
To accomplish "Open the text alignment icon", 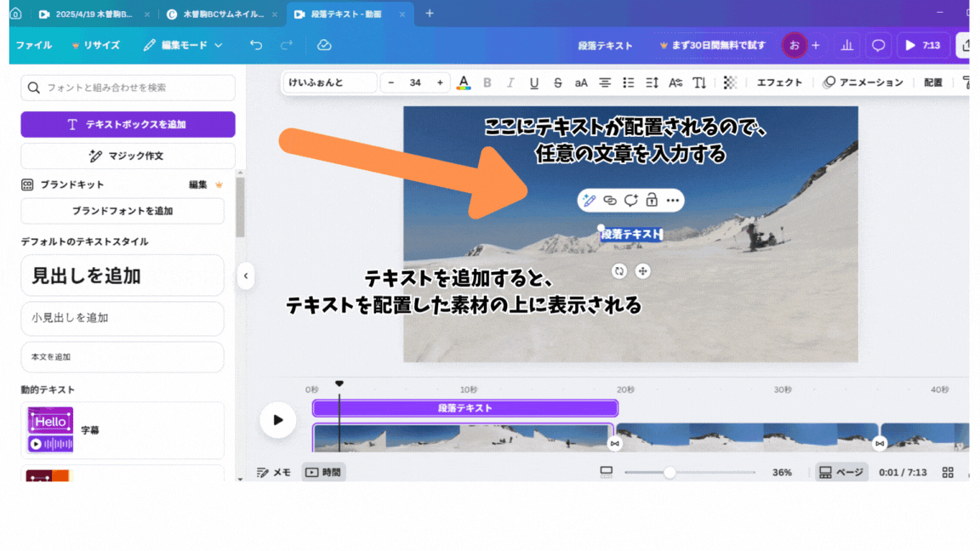I will [x=605, y=82].
